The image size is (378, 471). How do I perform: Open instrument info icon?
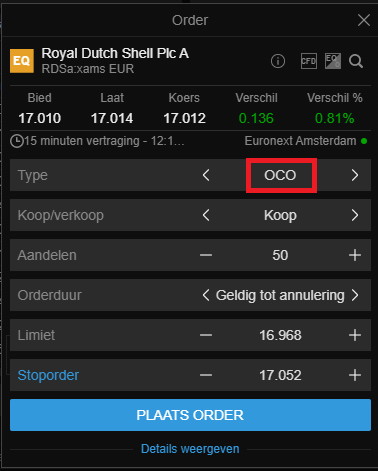(278, 61)
